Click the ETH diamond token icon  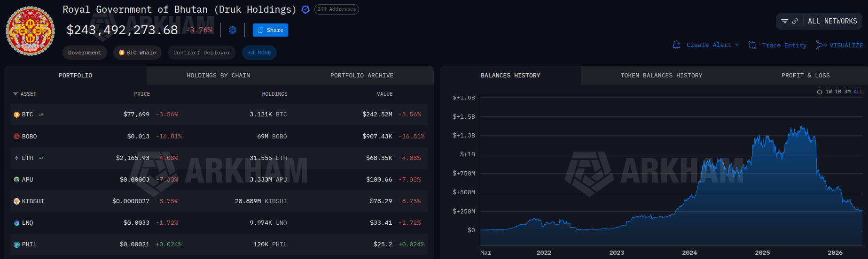(16, 158)
